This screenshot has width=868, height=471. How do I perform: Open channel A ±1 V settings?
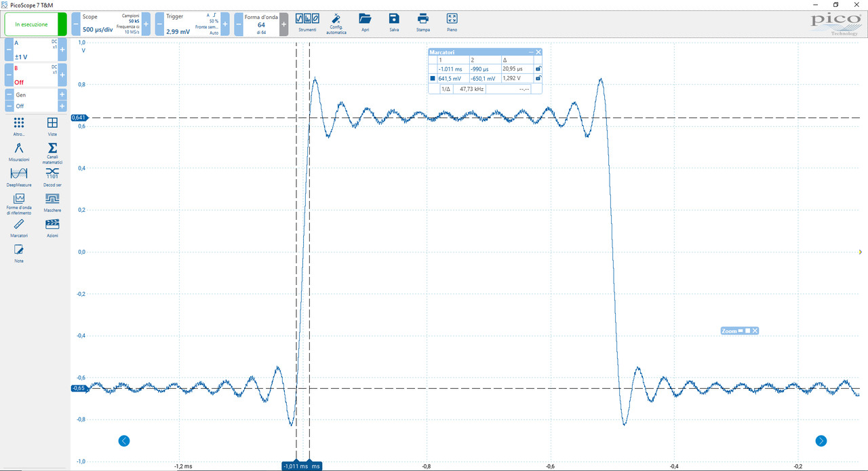(36, 50)
